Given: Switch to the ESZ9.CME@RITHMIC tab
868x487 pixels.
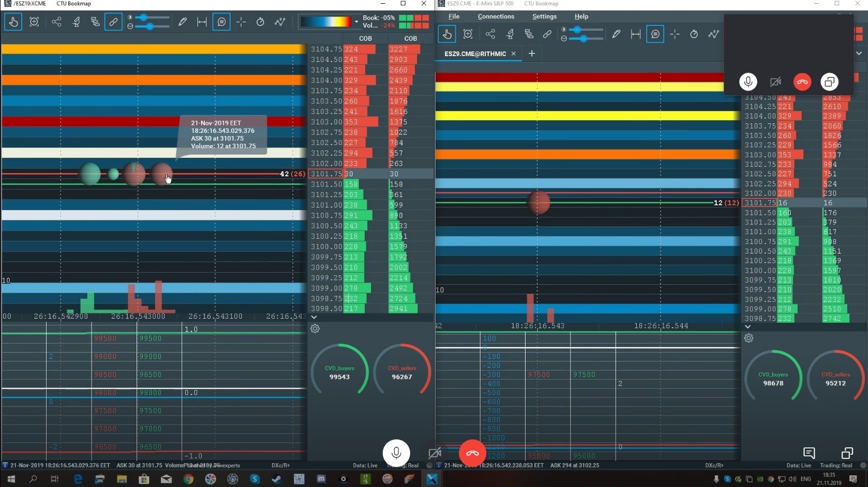Looking at the screenshot, I should tap(475, 54).
